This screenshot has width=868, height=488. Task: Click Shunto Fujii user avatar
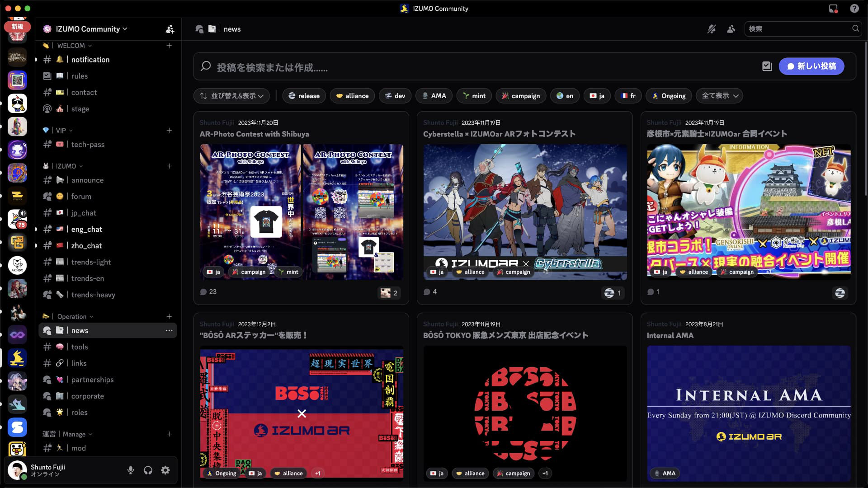click(x=17, y=470)
